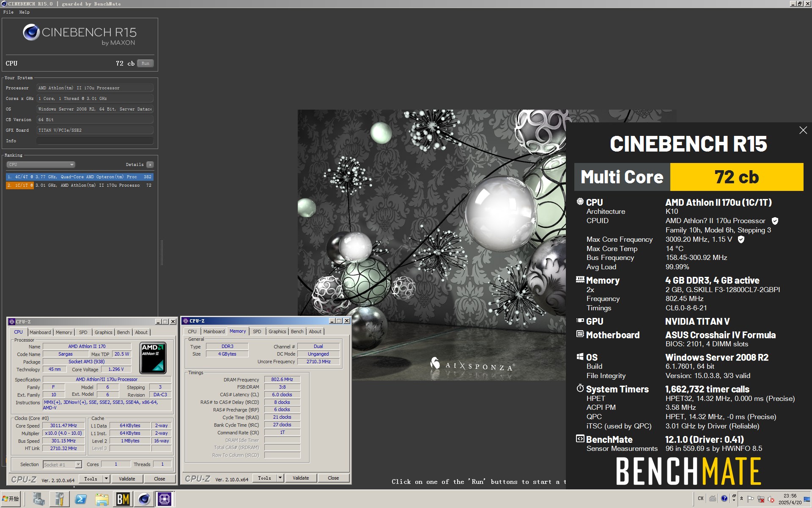Click Close button in right CPU-Z window

(x=333, y=478)
